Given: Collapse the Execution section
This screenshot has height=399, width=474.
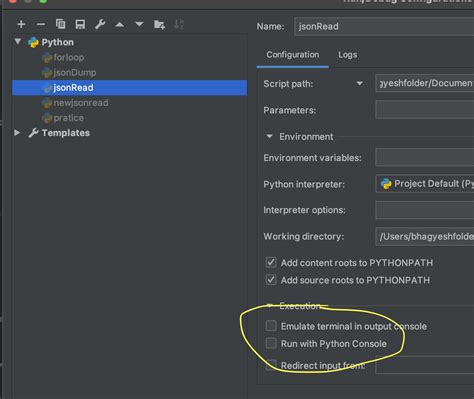Looking at the screenshot, I should tap(269, 305).
